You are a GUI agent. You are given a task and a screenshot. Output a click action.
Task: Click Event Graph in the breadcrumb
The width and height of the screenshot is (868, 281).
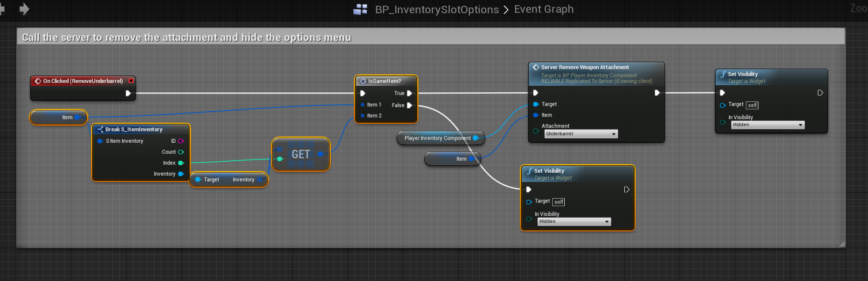pyautogui.click(x=544, y=10)
